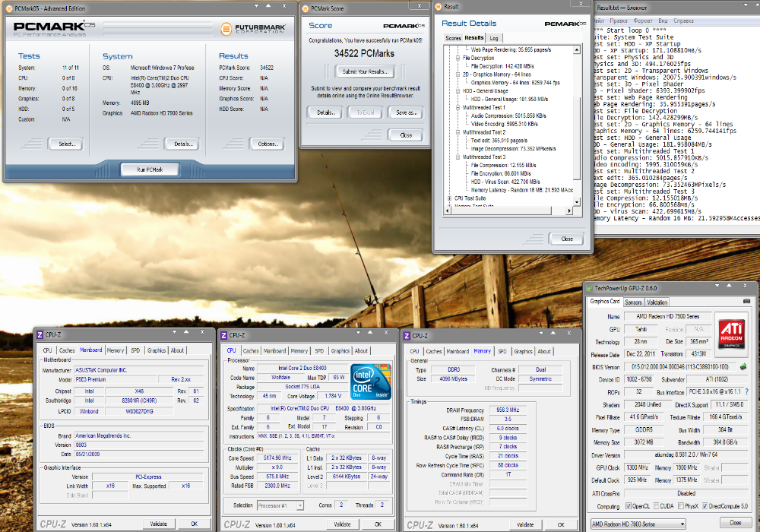
Task: Click the results tree horizontal scroll-right arrow
Action: (569, 211)
